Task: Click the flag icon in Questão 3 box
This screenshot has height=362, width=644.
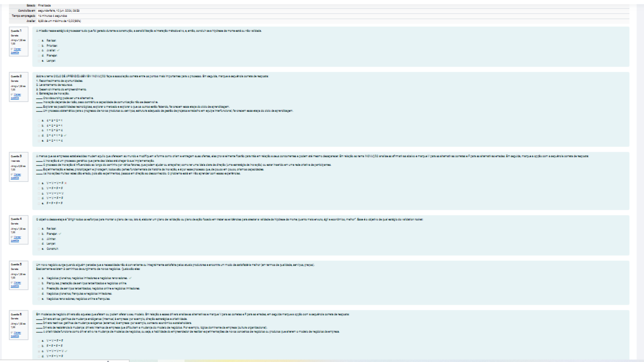Action: pyautogui.click(x=12, y=174)
